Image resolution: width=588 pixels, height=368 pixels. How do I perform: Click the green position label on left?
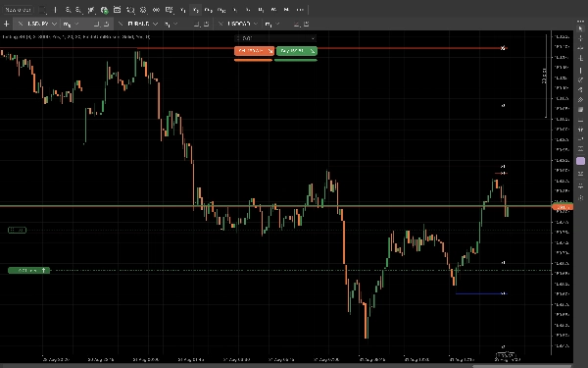pyautogui.click(x=28, y=271)
